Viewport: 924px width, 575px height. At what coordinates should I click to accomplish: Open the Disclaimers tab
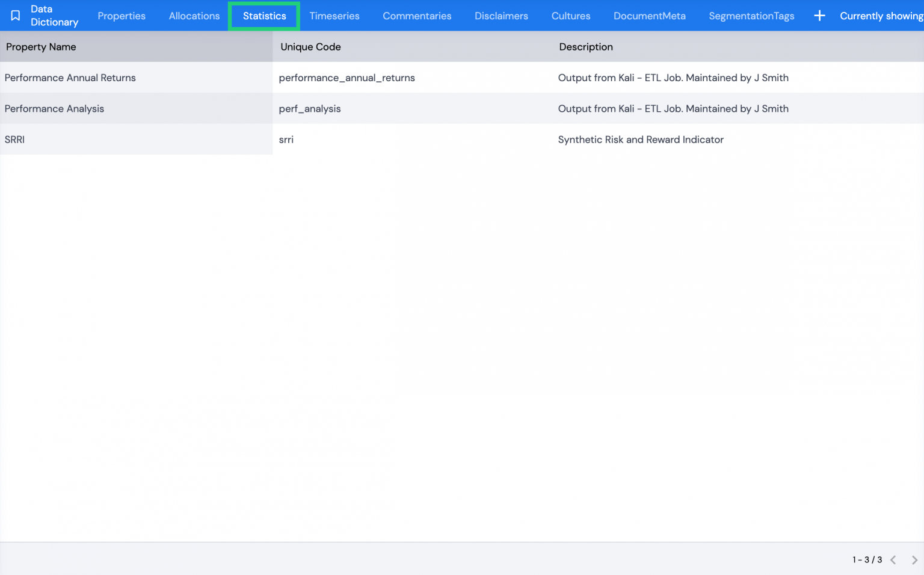[501, 16]
